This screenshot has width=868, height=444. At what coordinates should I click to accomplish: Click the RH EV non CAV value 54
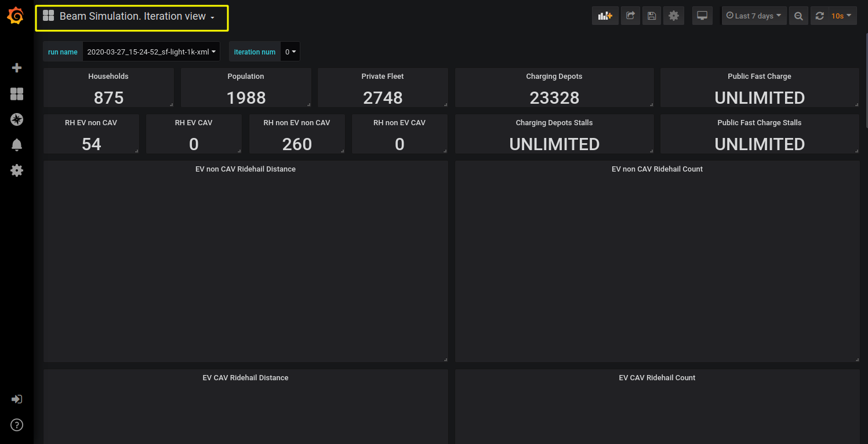pyautogui.click(x=92, y=144)
